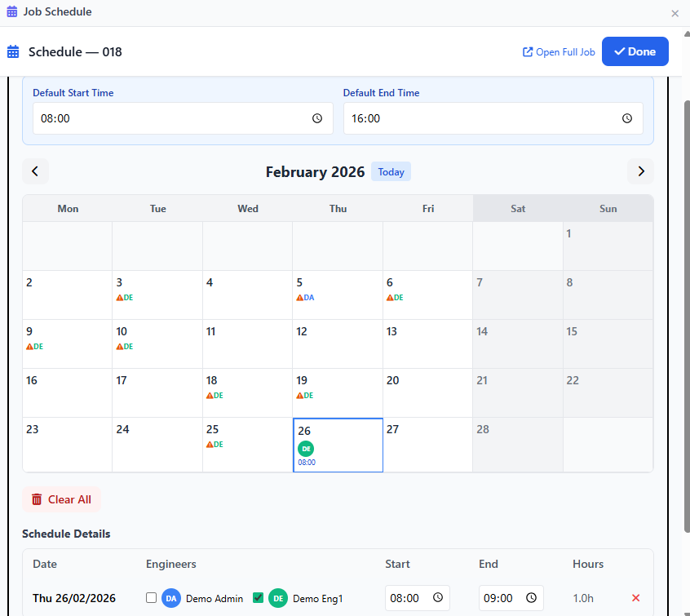The width and height of the screenshot is (690, 616).
Task: Select February 23 in the calendar
Action: [x=68, y=445]
